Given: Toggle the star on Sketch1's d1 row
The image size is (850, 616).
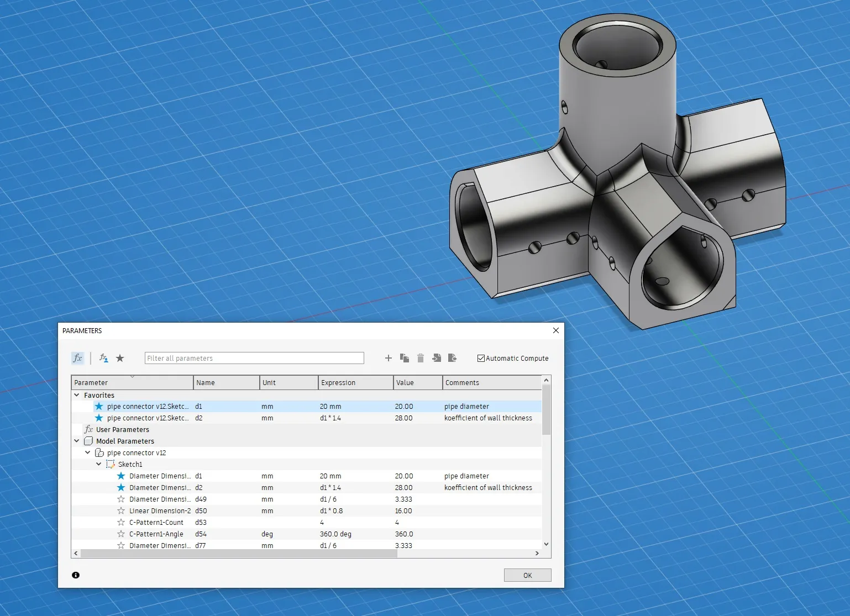Looking at the screenshot, I should pyautogui.click(x=121, y=476).
